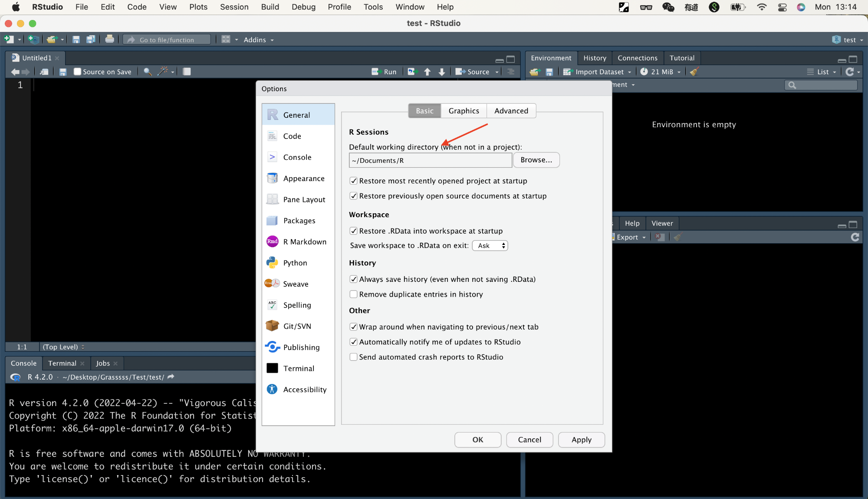Open Save workspace on exit dropdown

tap(490, 246)
